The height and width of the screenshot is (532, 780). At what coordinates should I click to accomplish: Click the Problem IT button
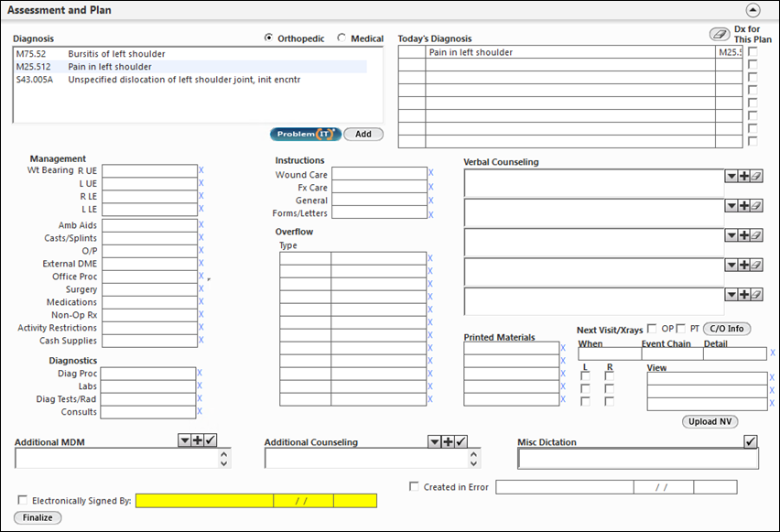point(306,134)
